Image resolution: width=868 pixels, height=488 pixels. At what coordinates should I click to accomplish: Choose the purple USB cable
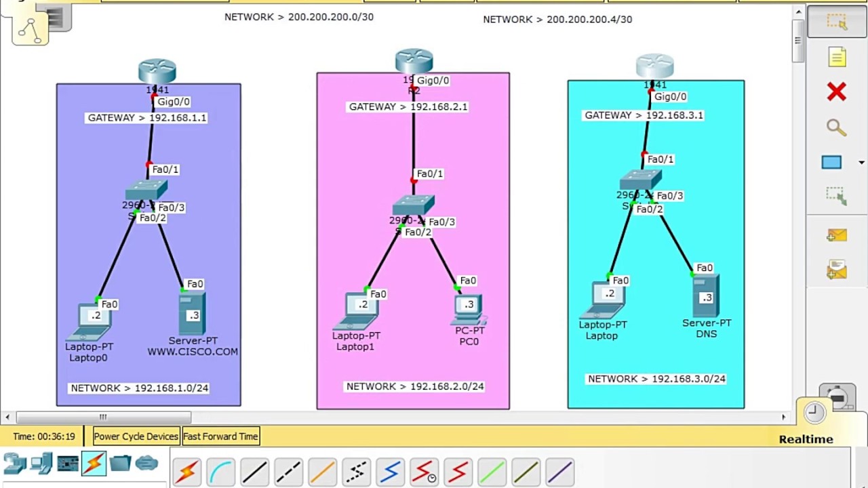[559, 472]
